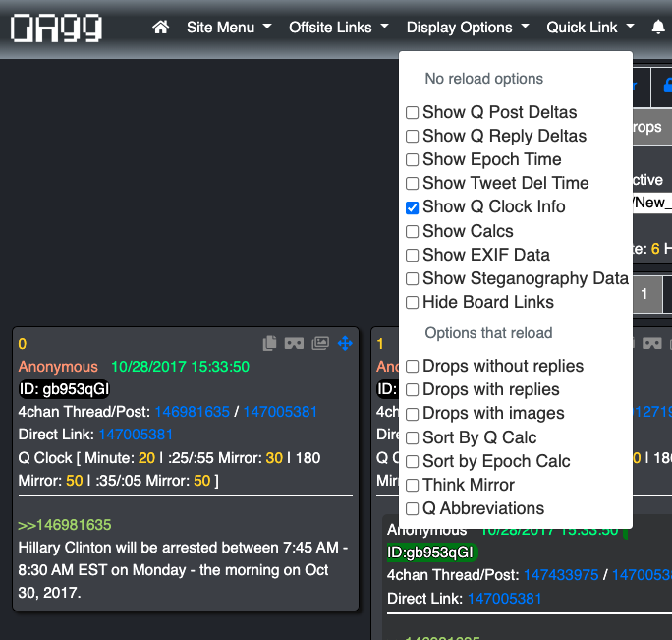Open 4chan post link 147005381 in drop 0

[280, 412]
